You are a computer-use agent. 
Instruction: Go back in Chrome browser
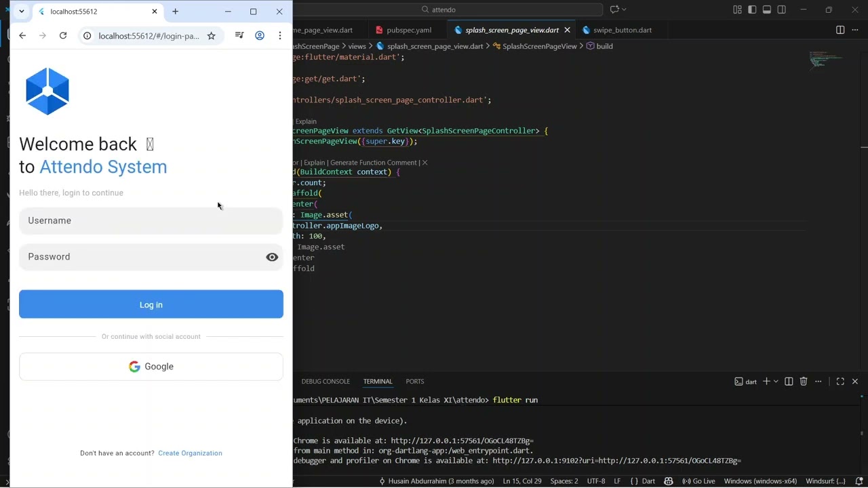tap(22, 36)
